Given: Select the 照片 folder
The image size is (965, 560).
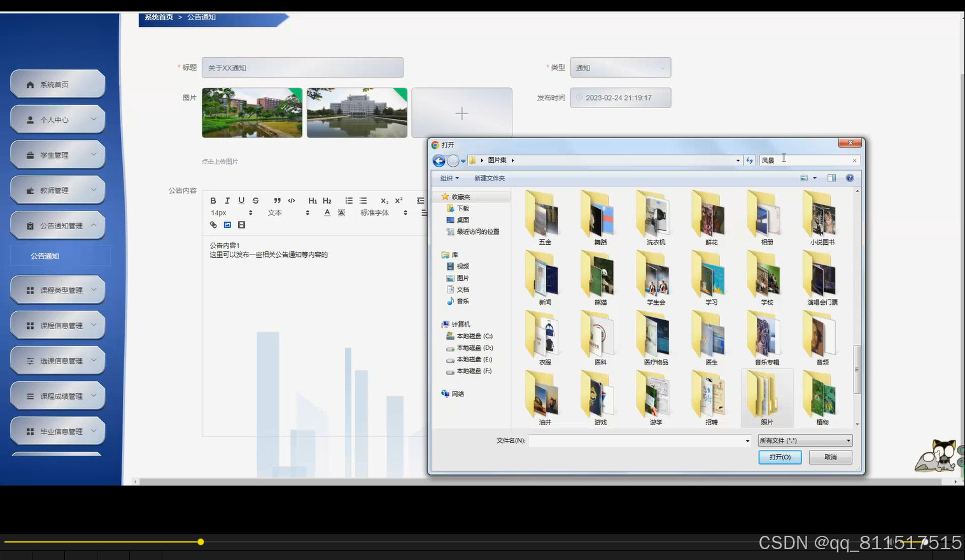Looking at the screenshot, I should [767, 398].
